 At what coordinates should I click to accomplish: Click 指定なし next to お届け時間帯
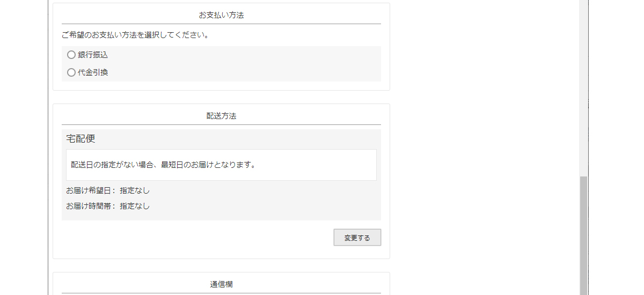[135, 206]
